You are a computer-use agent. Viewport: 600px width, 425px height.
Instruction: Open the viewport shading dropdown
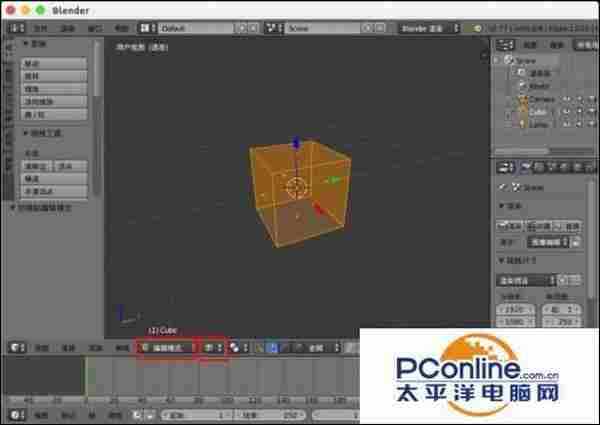(213, 348)
